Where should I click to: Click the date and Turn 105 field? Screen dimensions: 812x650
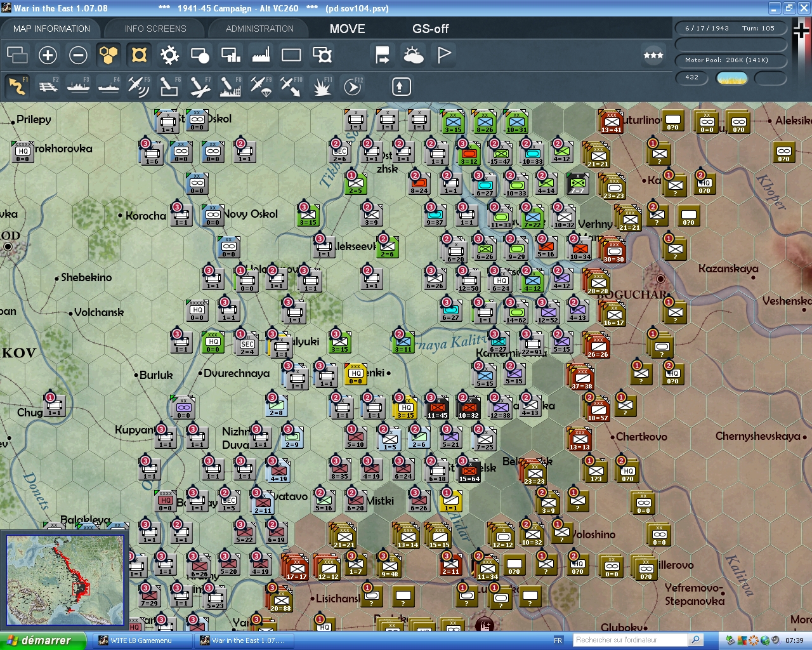730,28
